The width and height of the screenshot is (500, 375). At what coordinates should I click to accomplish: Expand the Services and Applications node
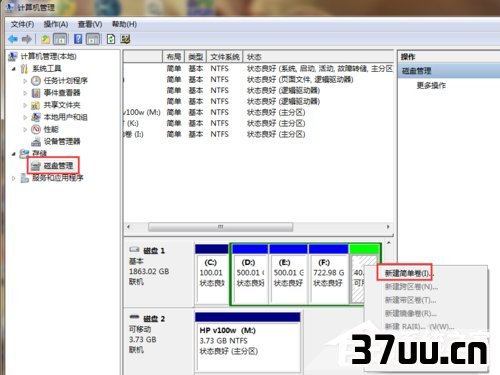14,178
